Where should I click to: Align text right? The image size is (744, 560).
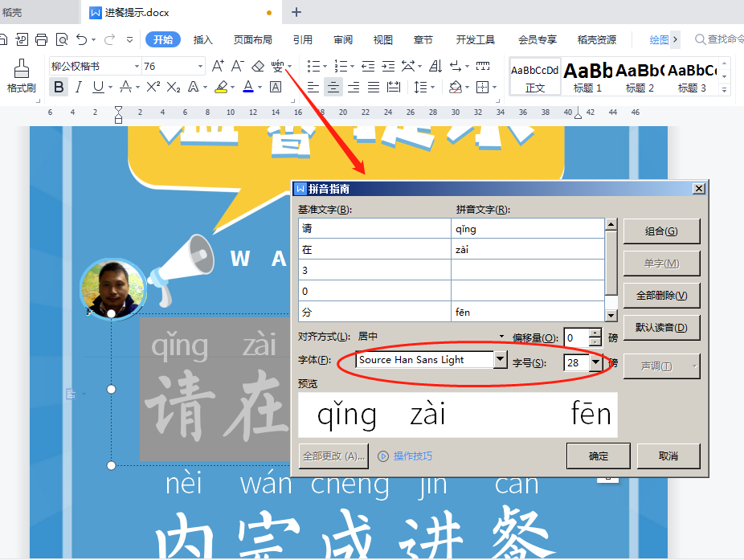(354, 88)
